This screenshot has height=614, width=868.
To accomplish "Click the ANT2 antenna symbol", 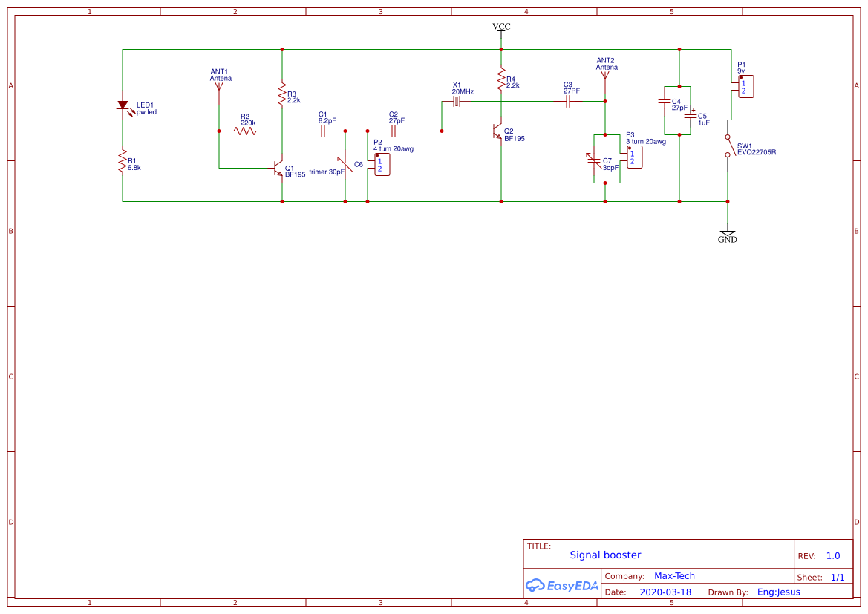I will point(605,76).
